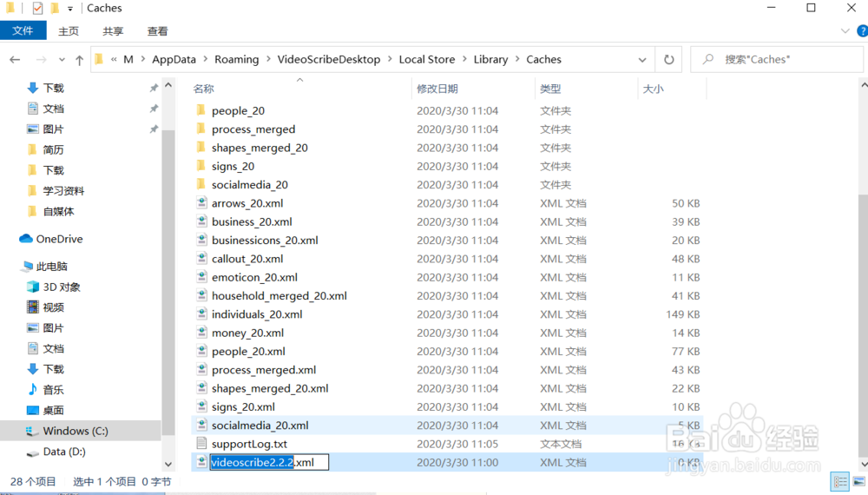
Task: Select the shapes_merged_20 folder icon
Action: pyautogui.click(x=201, y=148)
